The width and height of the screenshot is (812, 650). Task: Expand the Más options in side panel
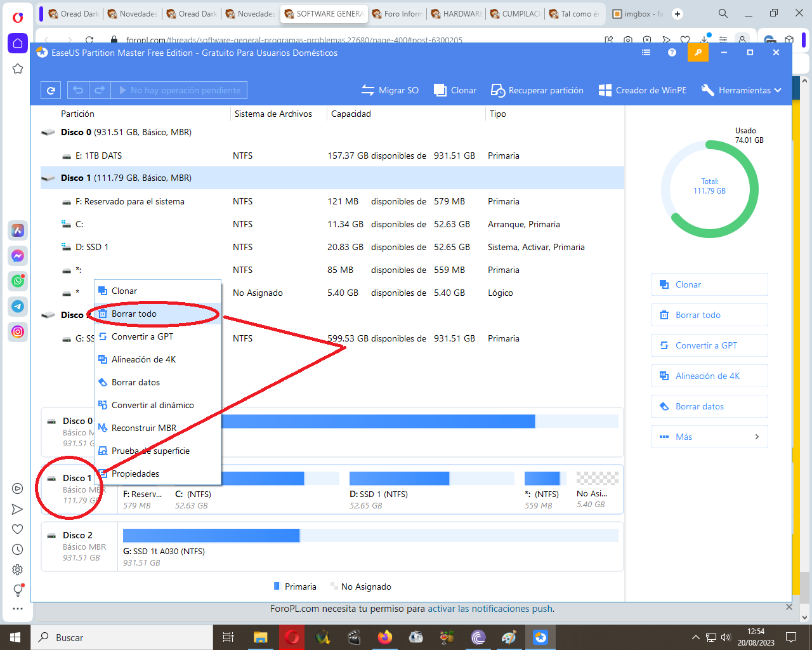pyautogui.click(x=709, y=437)
